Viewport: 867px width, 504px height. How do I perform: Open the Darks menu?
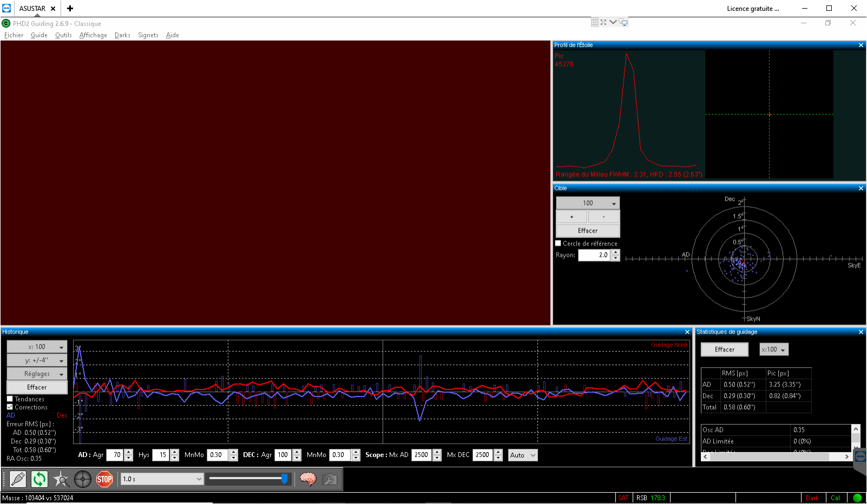[122, 35]
